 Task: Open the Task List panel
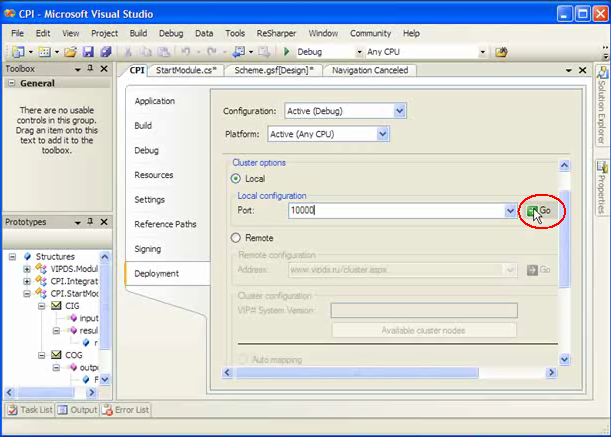(x=31, y=410)
